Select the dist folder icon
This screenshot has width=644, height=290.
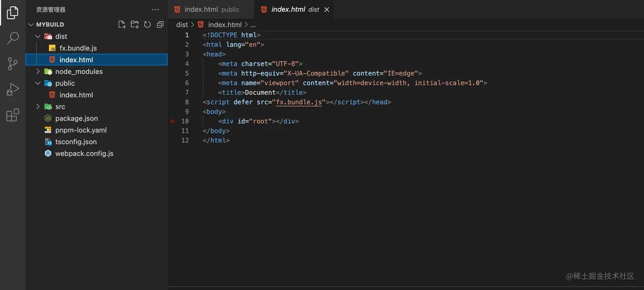pyautogui.click(x=48, y=37)
